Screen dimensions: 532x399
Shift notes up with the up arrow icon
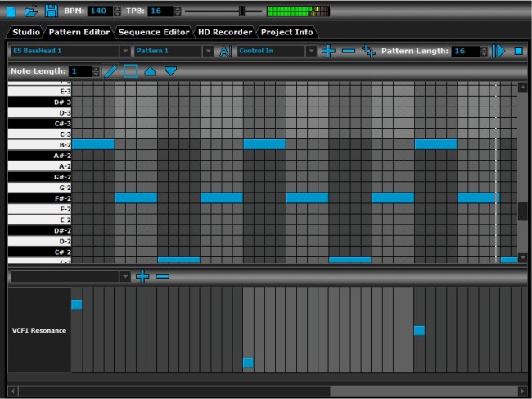tap(151, 72)
